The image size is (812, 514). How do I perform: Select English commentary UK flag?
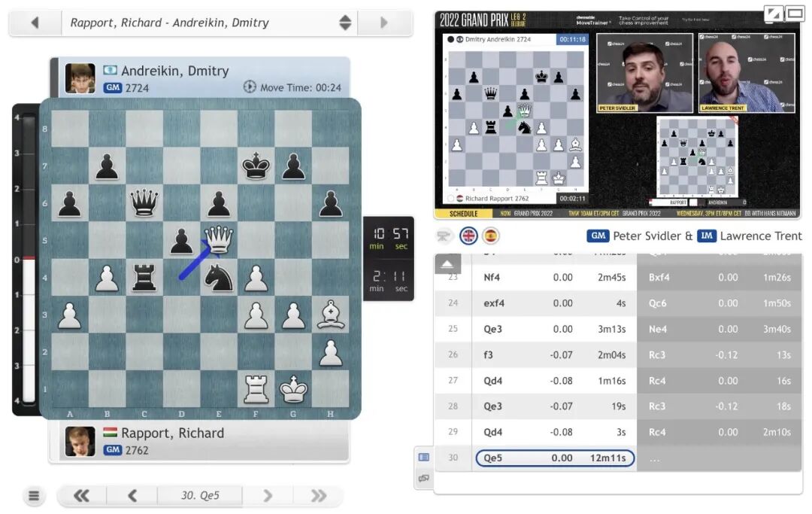click(468, 236)
